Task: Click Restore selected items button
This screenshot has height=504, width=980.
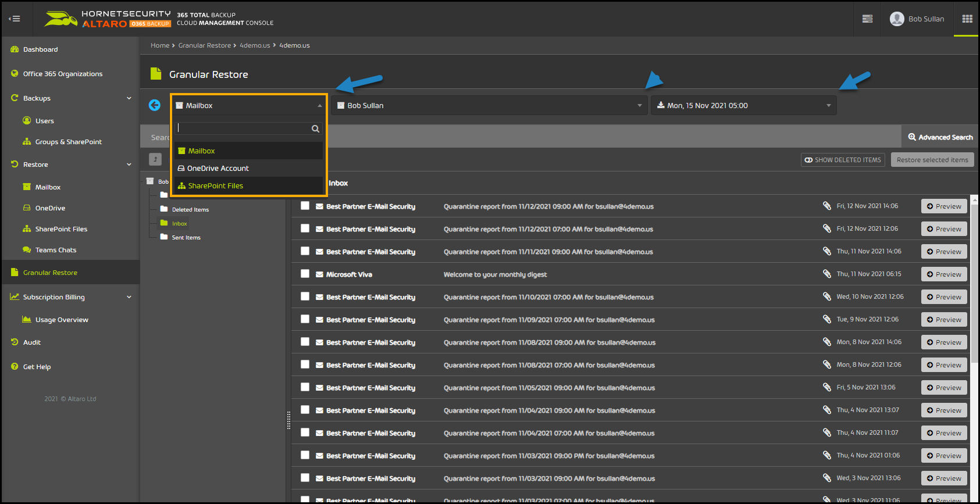Action: (932, 160)
